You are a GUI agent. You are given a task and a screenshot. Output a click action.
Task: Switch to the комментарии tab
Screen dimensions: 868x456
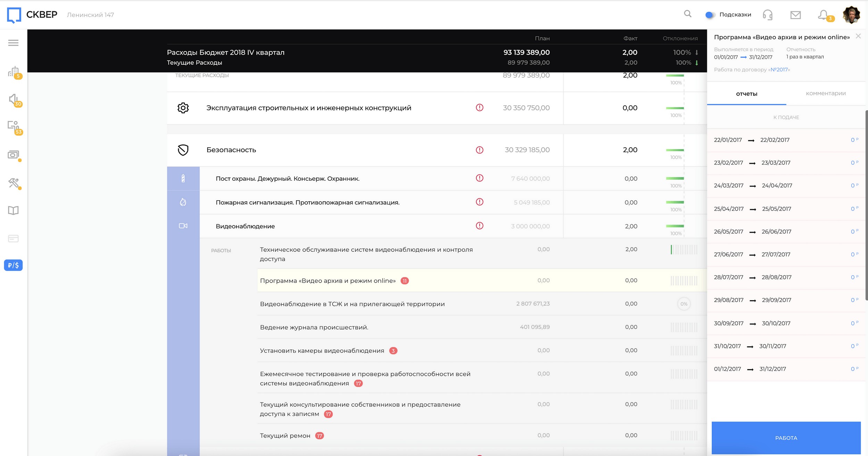tap(826, 93)
